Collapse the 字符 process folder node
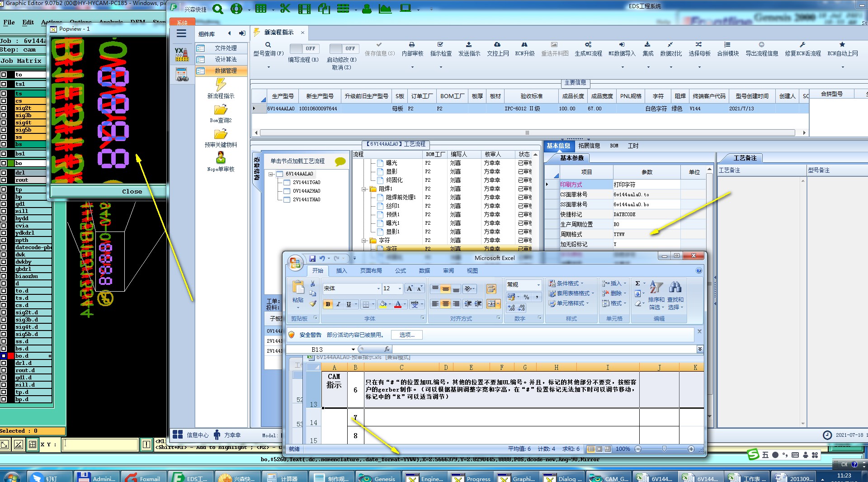This screenshot has width=868, height=482. (x=363, y=240)
